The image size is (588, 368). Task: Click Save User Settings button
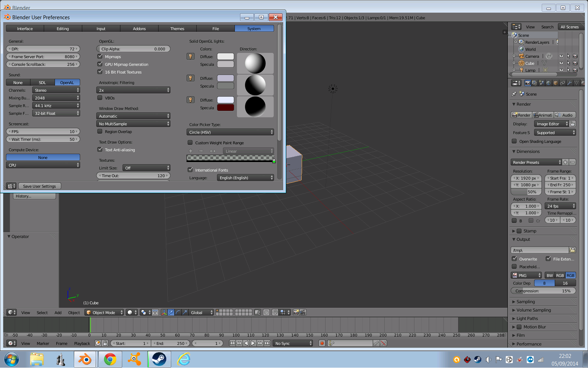[40, 186]
